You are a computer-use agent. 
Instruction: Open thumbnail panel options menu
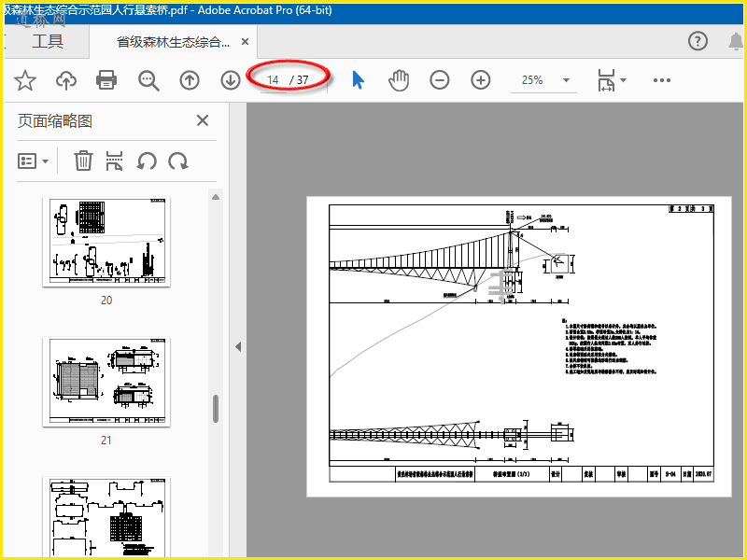(33, 161)
